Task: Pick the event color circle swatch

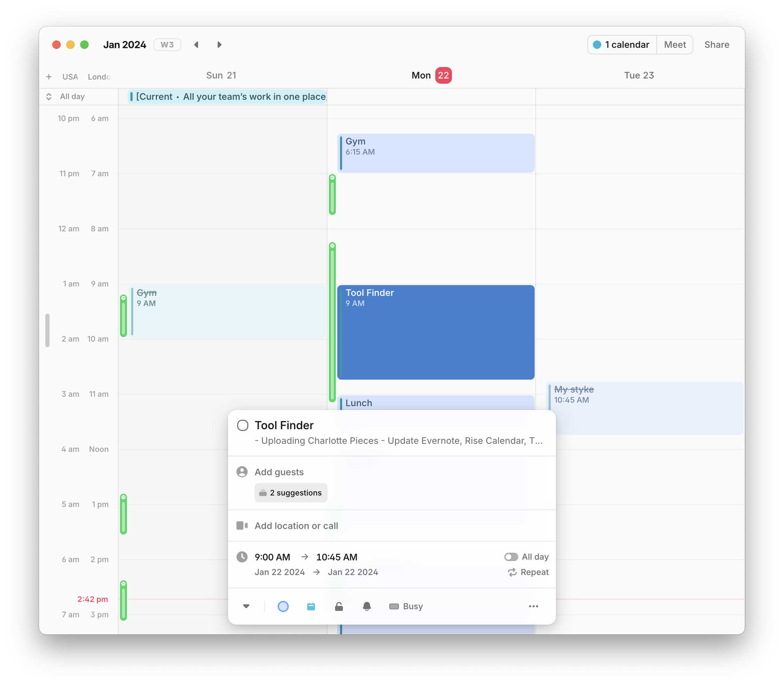Action: pos(283,606)
